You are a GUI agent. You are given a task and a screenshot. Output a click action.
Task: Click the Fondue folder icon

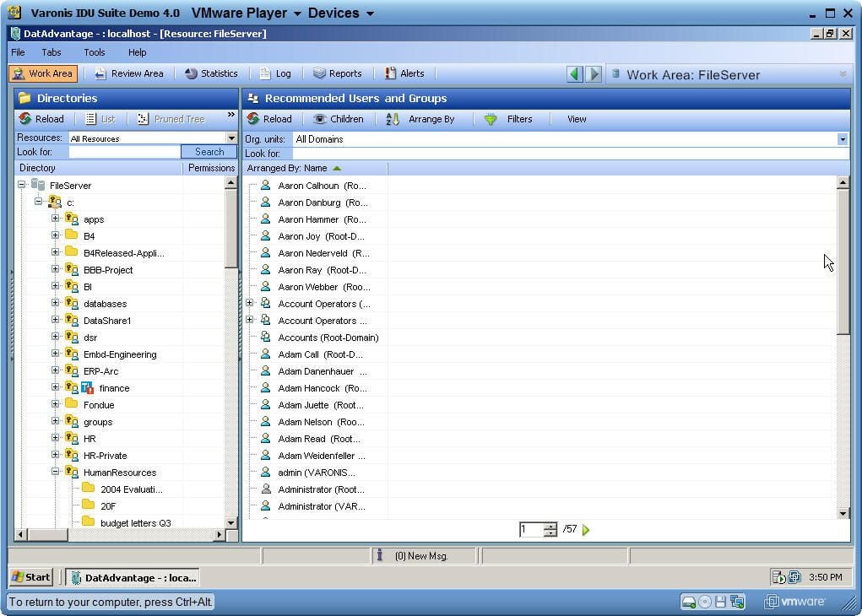(x=72, y=404)
